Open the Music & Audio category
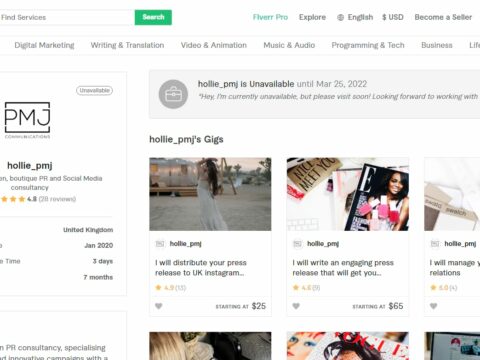This screenshot has width=480, height=360. 289,45
